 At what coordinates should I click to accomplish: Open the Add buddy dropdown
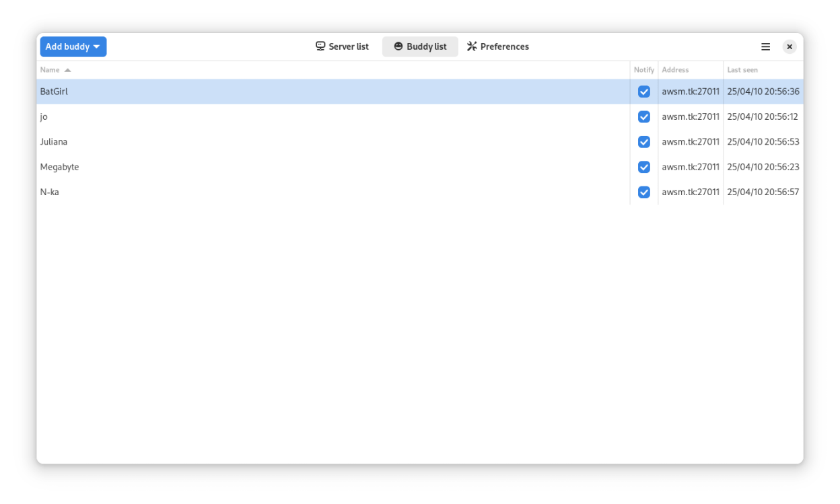click(73, 46)
